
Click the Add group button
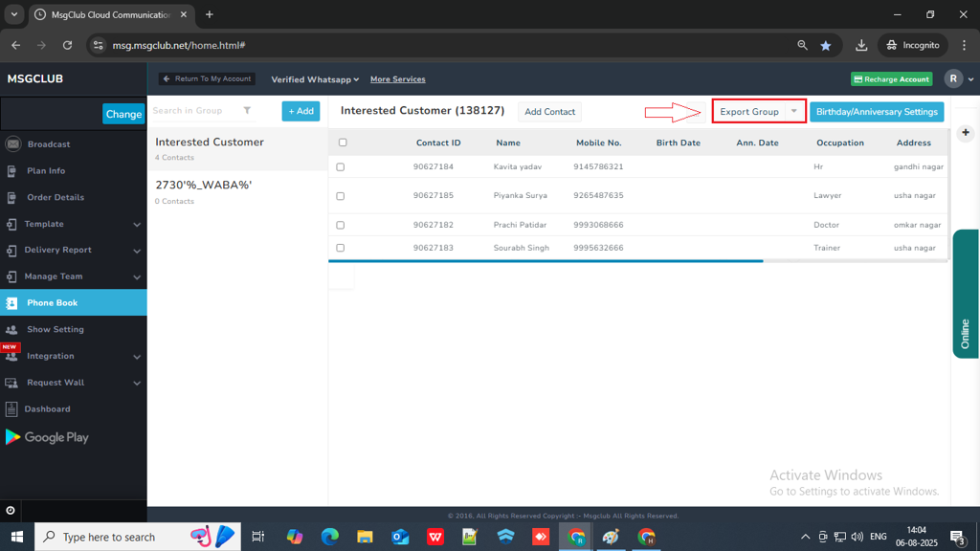click(301, 111)
